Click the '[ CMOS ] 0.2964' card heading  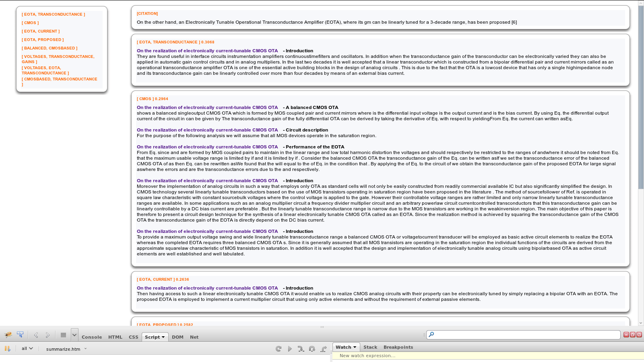click(x=153, y=99)
